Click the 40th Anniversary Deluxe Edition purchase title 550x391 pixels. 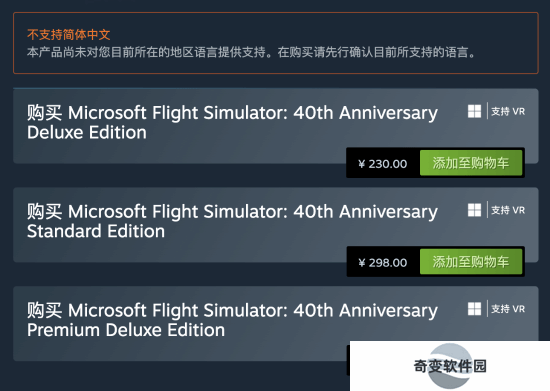pyautogui.click(x=232, y=122)
